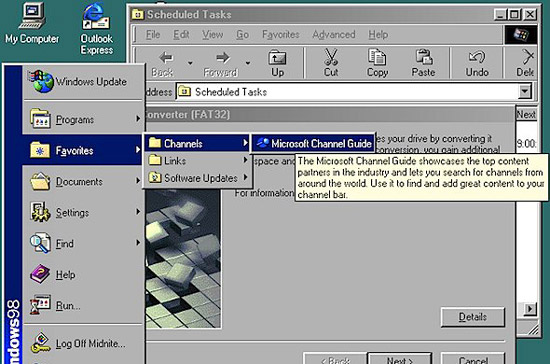Viewport: 550px width, 364px height.
Task: Open the File menu
Action: (153, 34)
